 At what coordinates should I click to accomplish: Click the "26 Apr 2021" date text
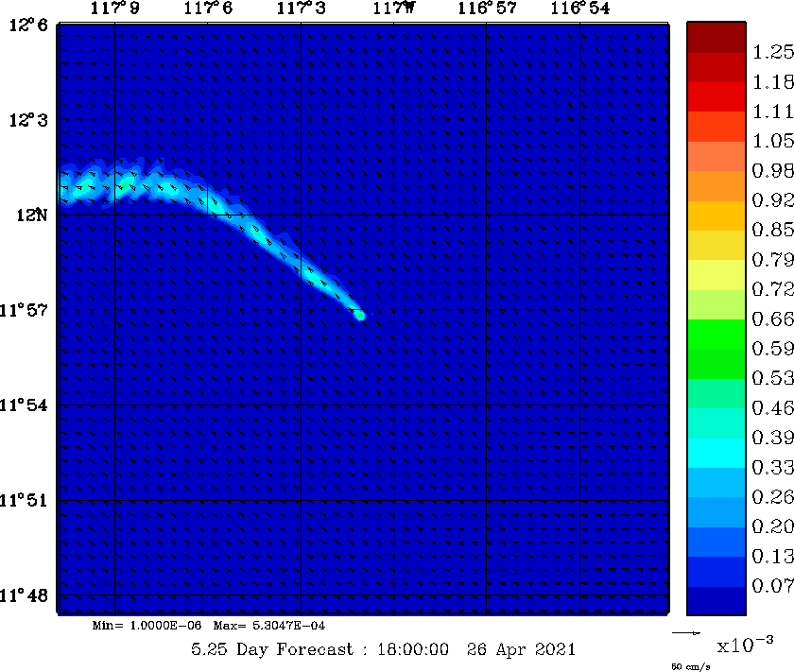(x=521, y=649)
